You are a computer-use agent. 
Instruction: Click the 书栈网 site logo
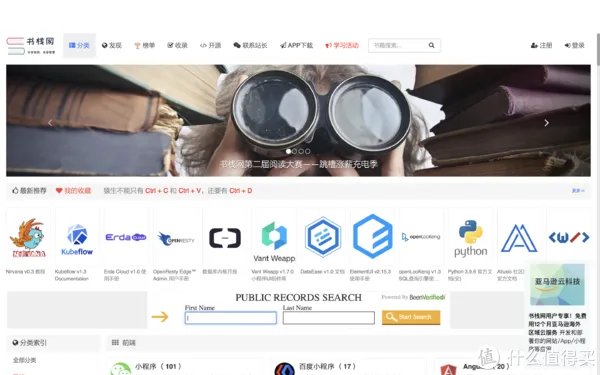coord(31,46)
